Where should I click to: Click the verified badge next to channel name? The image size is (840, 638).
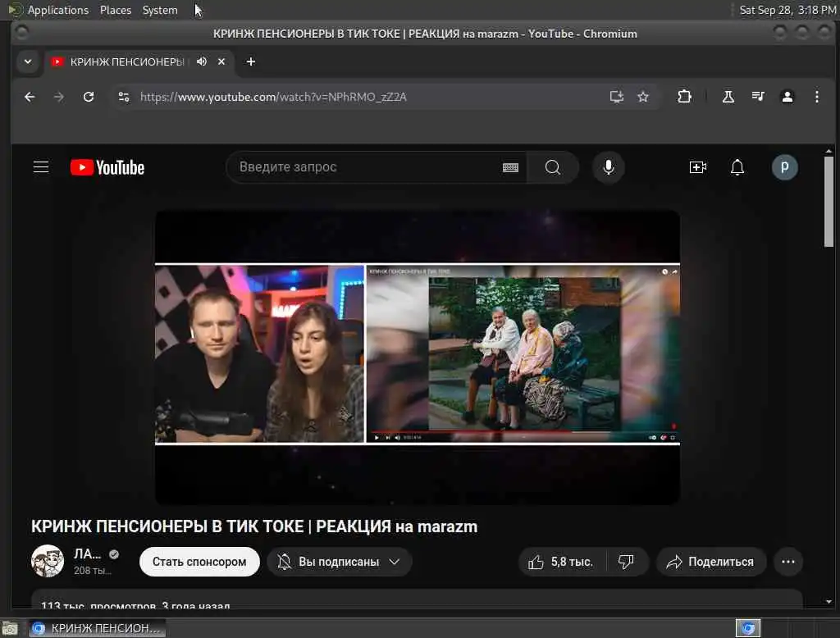click(114, 554)
